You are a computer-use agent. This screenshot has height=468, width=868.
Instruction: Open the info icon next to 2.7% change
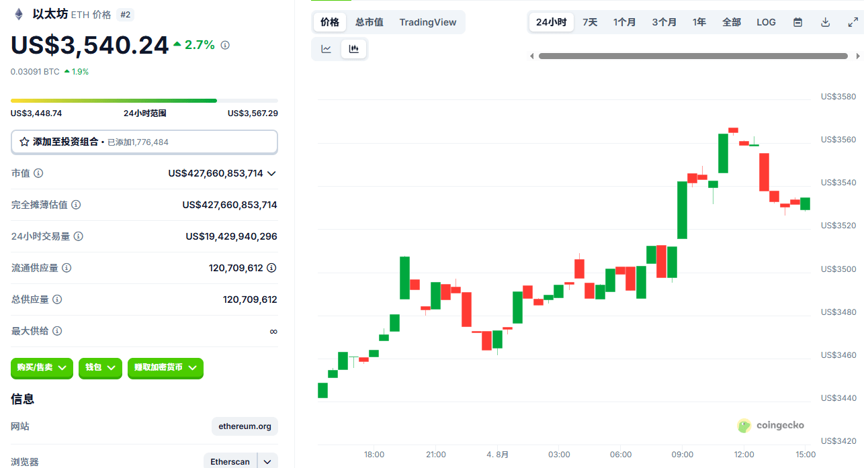pyautogui.click(x=225, y=45)
